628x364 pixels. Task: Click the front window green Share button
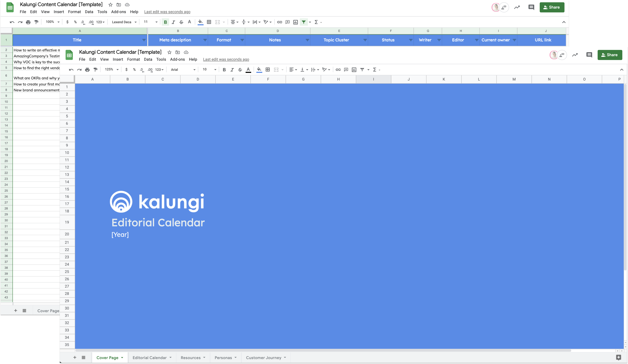610,55
